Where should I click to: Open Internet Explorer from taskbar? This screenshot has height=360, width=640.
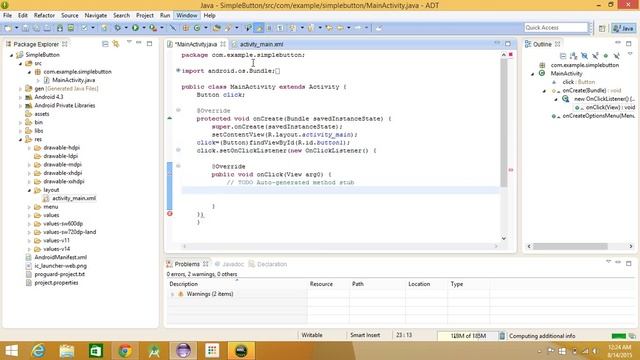click(x=38, y=351)
